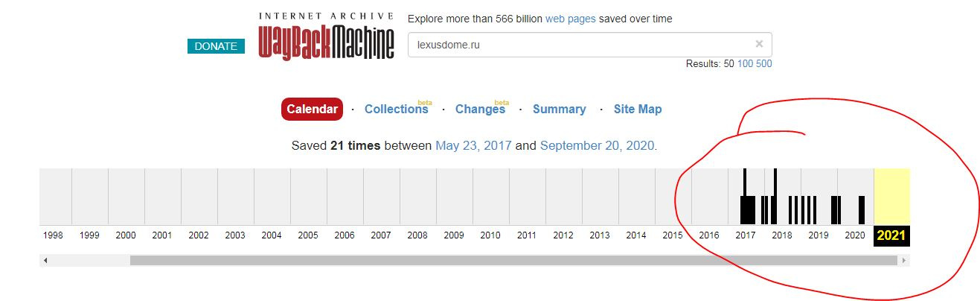Clear the search field with the X icon
This screenshot has width=980, height=301.
[x=759, y=44]
